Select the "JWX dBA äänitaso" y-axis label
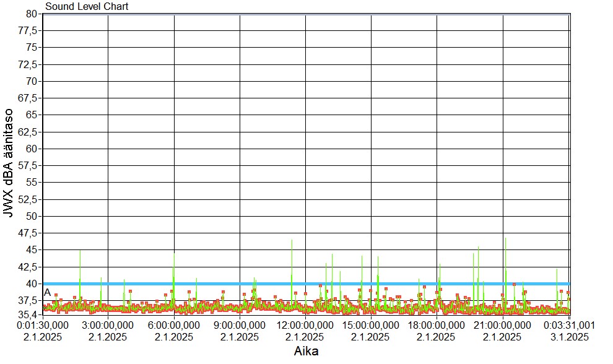The height and width of the screenshot is (364, 613). pyautogui.click(x=8, y=163)
